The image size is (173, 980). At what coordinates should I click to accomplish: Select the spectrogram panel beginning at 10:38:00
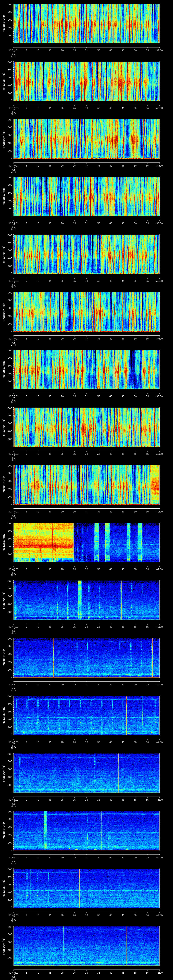86,427
